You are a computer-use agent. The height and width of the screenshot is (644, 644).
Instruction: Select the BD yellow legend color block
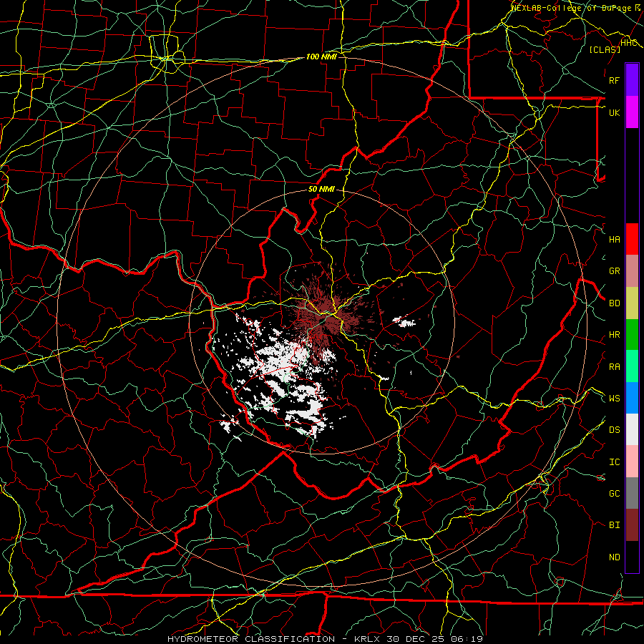(x=632, y=303)
